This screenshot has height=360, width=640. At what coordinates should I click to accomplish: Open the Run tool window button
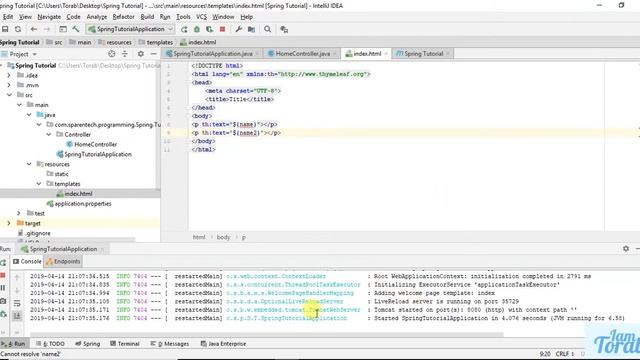(13, 344)
